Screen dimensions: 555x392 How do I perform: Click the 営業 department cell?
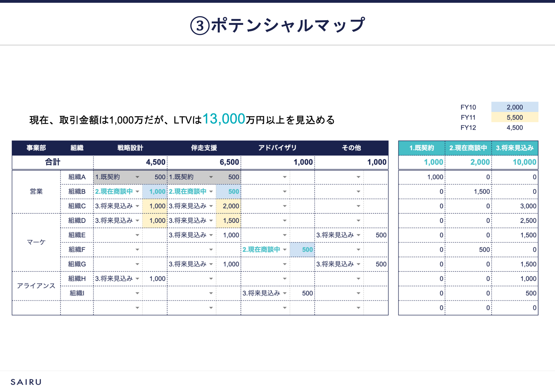click(36, 191)
